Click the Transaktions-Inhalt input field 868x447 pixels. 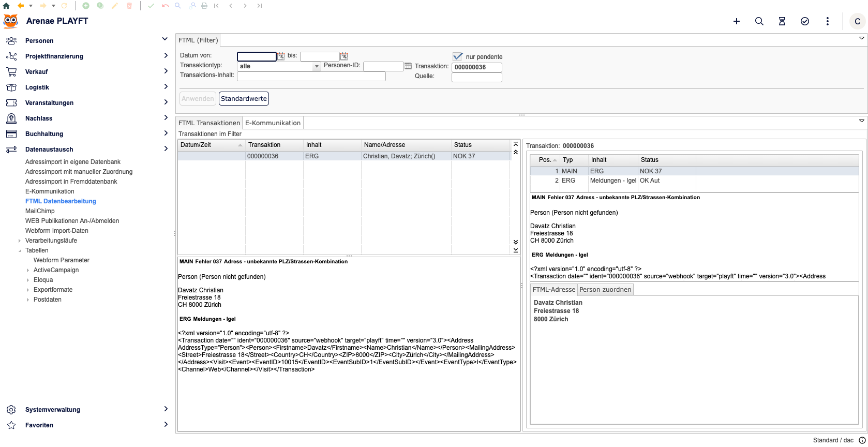(x=311, y=77)
